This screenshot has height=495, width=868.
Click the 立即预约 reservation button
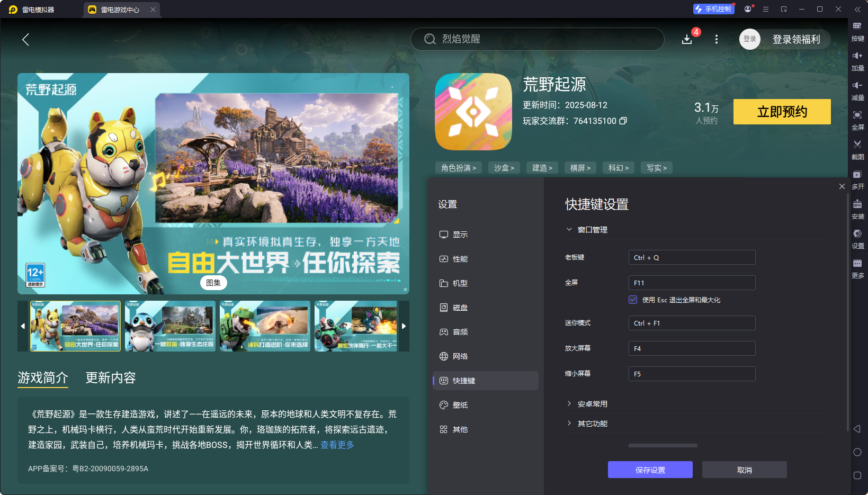point(782,112)
